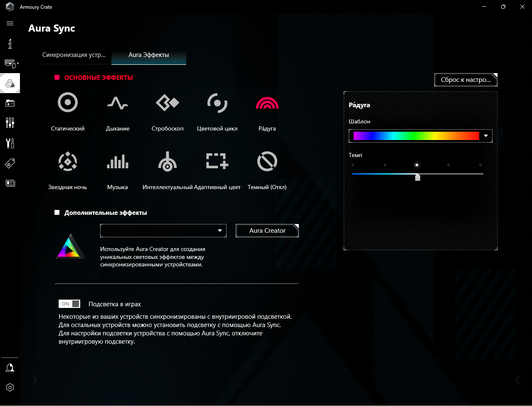
Task: Open the Tools wrench sidebar icon
Action: 10,143
